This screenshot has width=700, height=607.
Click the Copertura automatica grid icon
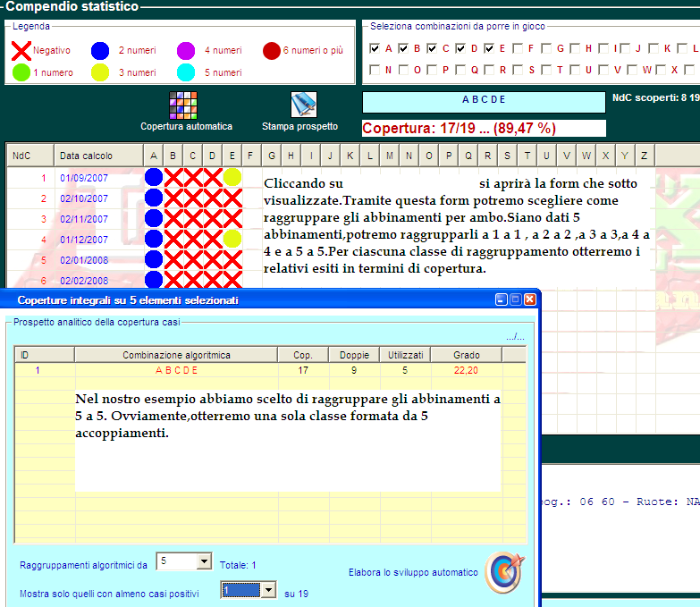[x=183, y=105]
